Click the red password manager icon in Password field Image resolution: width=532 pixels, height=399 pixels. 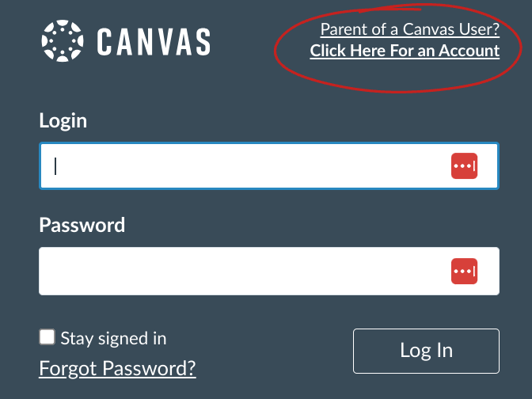pos(464,272)
